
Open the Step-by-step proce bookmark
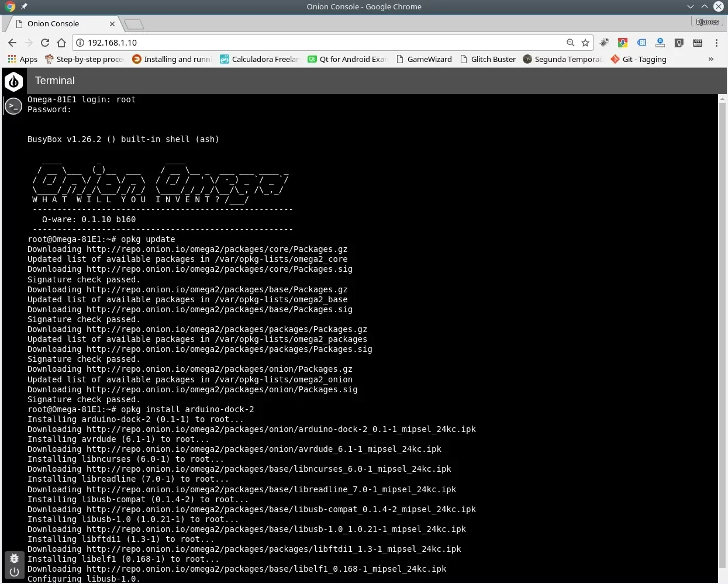pos(84,59)
